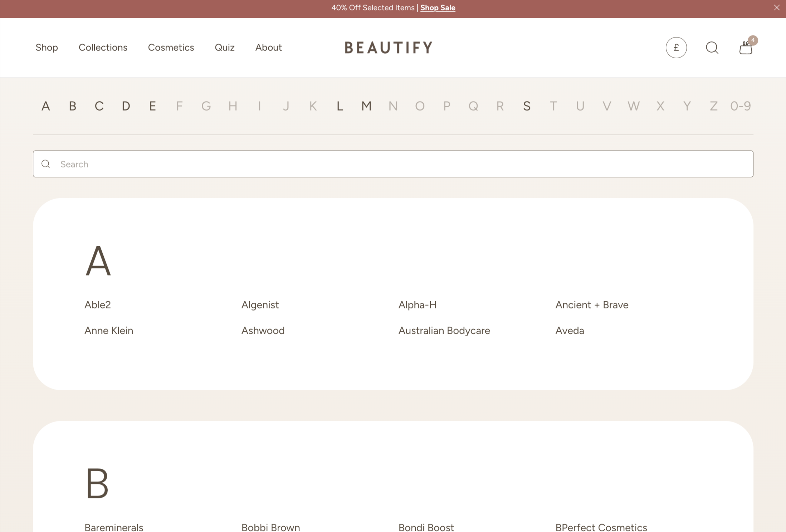Open the Shop menu
The height and width of the screenshot is (532, 786).
[47, 47]
